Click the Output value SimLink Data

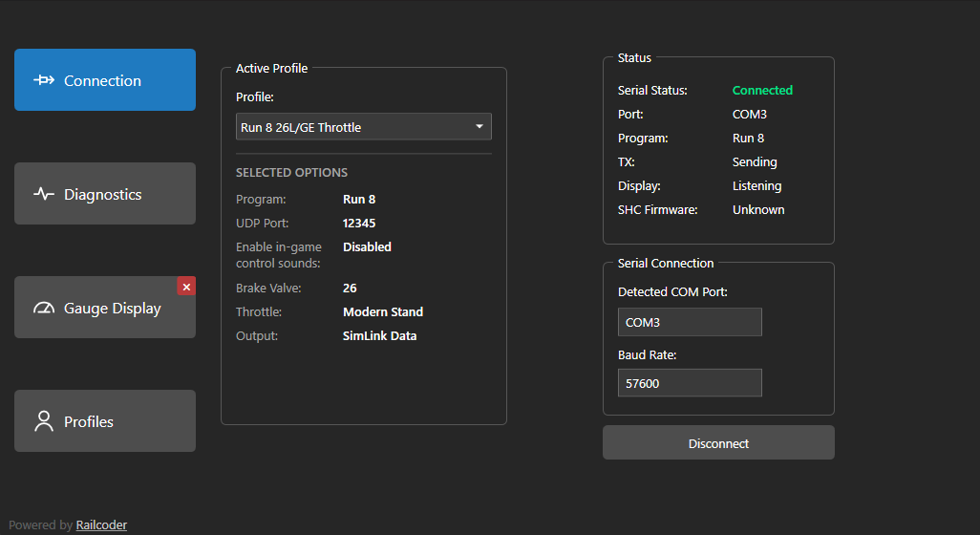click(379, 335)
